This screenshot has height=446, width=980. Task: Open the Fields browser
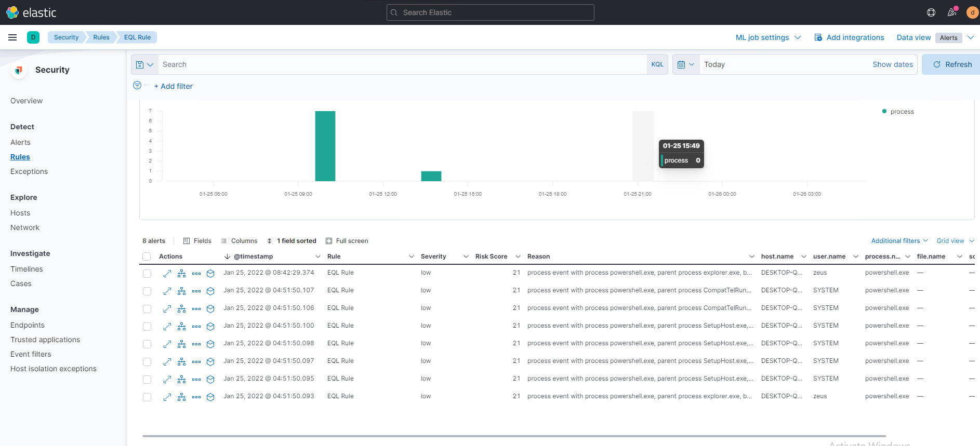pyautogui.click(x=197, y=241)
